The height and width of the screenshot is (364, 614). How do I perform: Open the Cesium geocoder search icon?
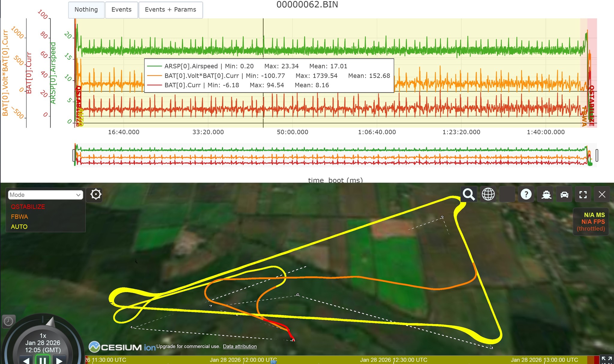(x=469, y=195)
